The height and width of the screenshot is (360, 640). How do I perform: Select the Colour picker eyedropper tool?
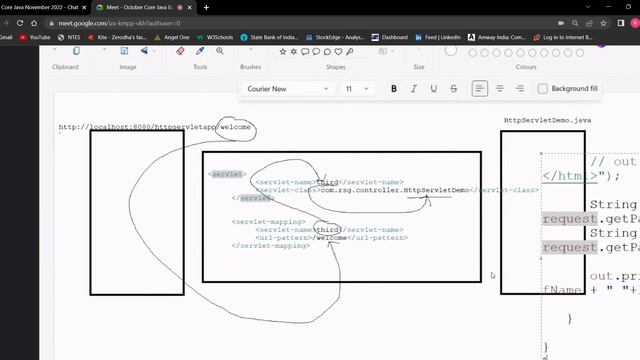click(200, 51)
